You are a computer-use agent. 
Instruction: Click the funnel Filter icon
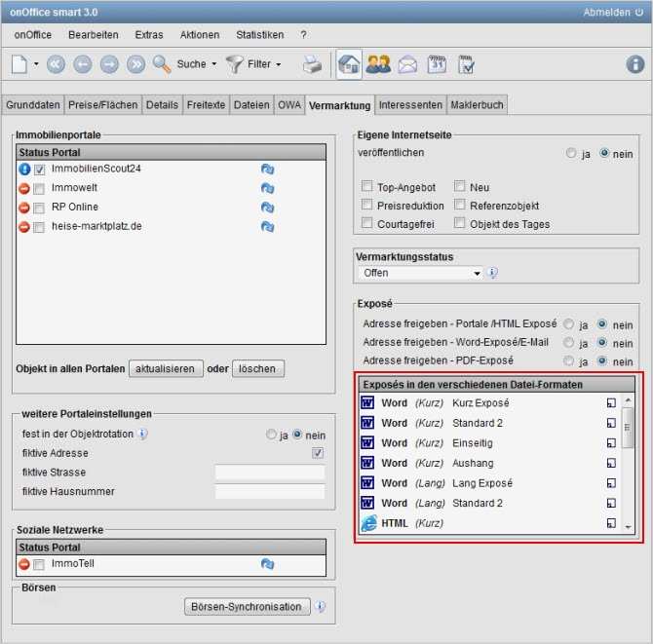[x=235, y=64]
